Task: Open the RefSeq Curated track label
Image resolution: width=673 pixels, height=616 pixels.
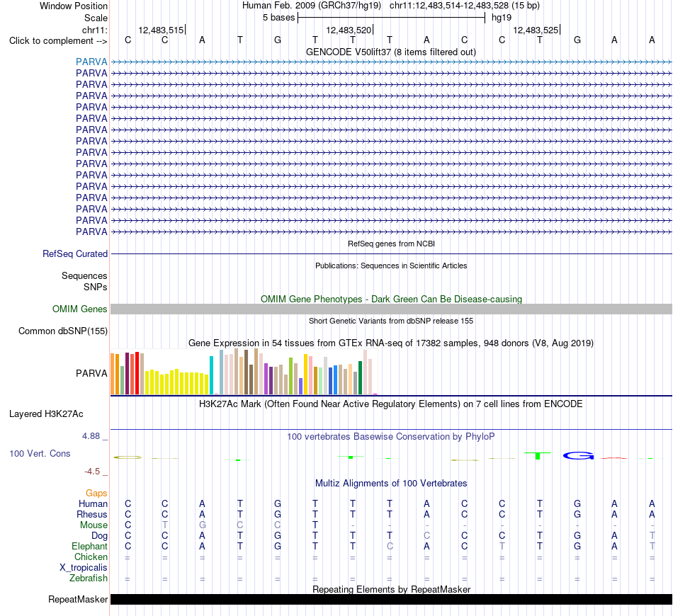Action: tap(75, 254)
